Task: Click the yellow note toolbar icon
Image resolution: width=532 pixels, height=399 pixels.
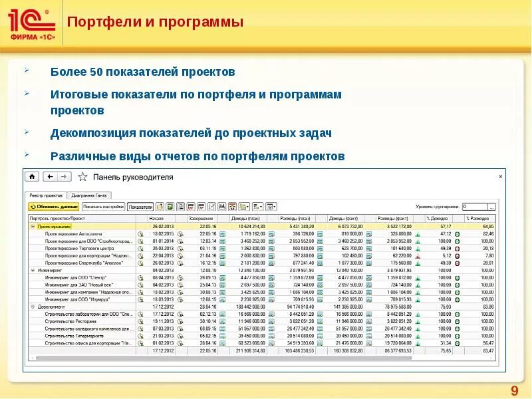Action: 160,207
